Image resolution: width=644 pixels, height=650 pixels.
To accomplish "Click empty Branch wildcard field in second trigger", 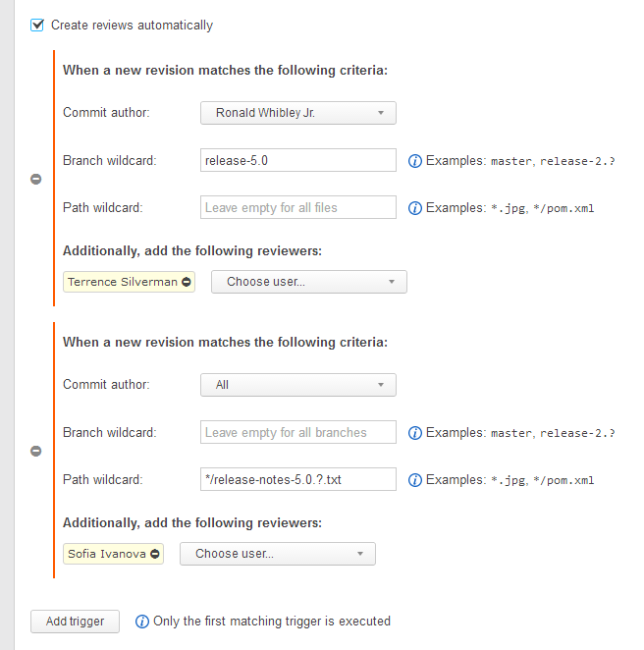I will pyautogui.click(x=298, y=432).
